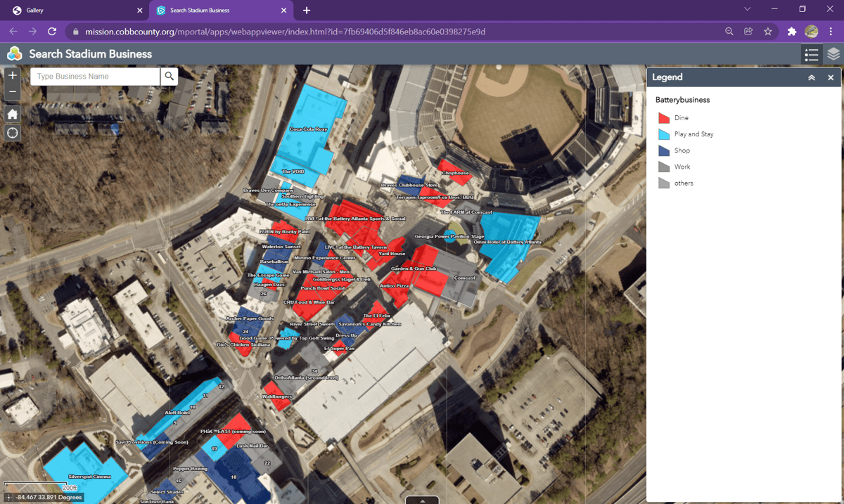Reload the browser page
The height and width of the screenshot is (504, 844).
click(x=52, y=32)
